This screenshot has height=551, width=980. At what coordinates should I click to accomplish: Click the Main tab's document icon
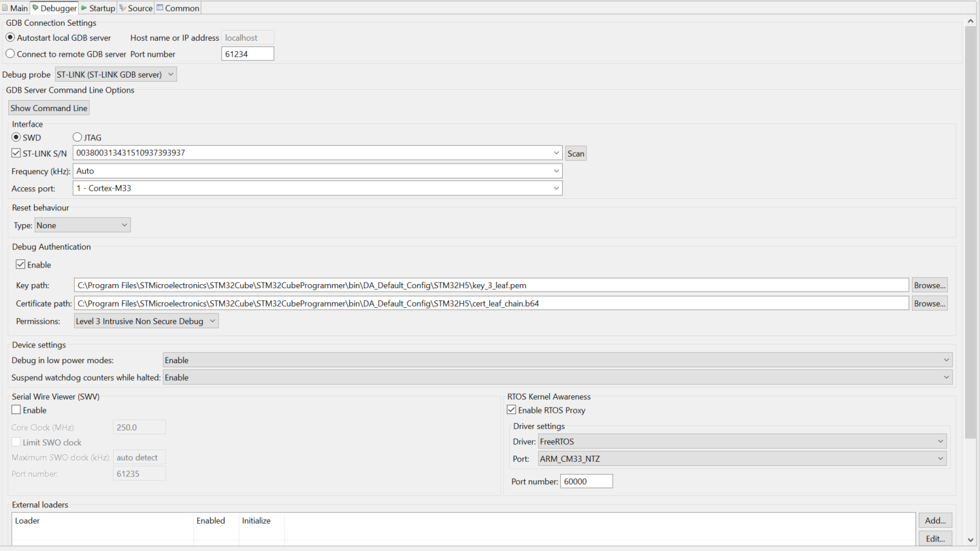7,7
